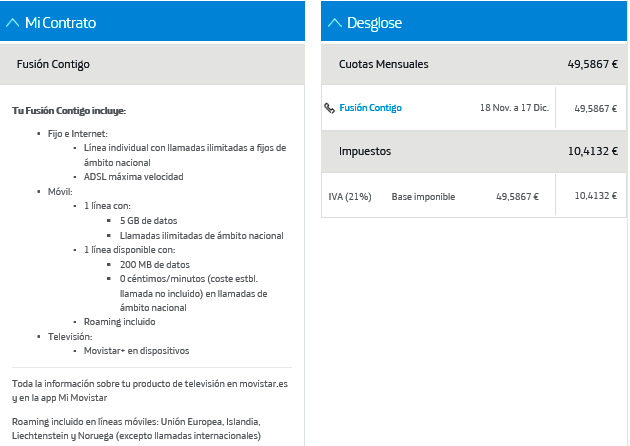Click the Base imponible label
Screen dimensions: 630x446
click(423, 197)
